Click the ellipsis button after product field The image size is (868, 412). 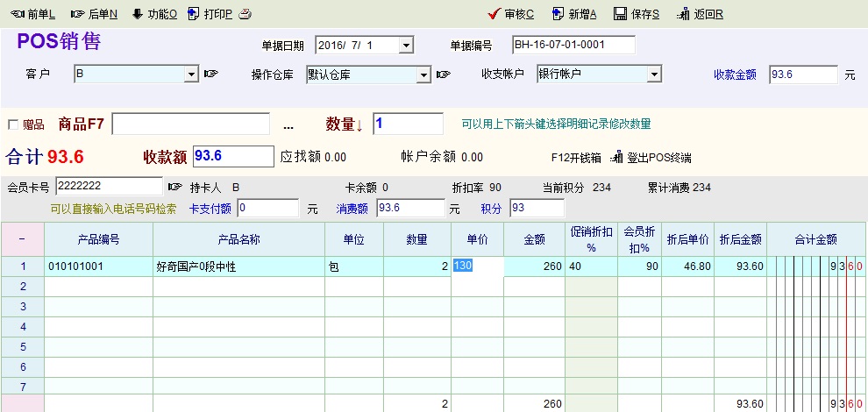(x=288, y=125)
